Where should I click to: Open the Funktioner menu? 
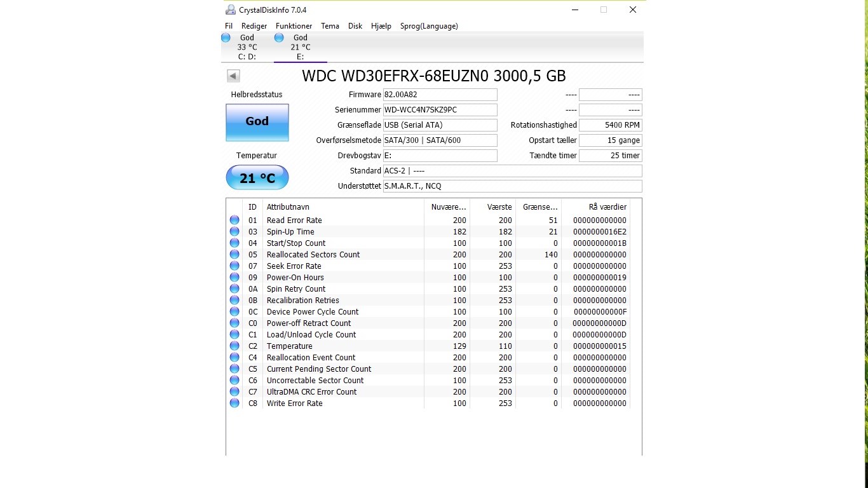point(294,26)
